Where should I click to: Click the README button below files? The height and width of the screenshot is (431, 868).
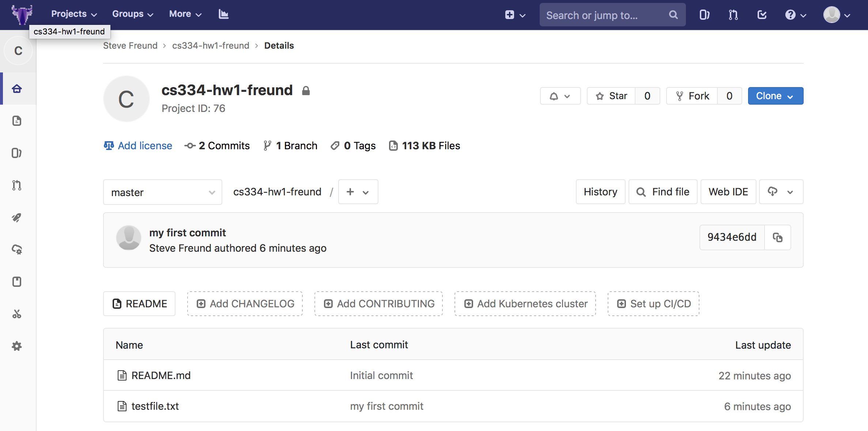(140, 304)
